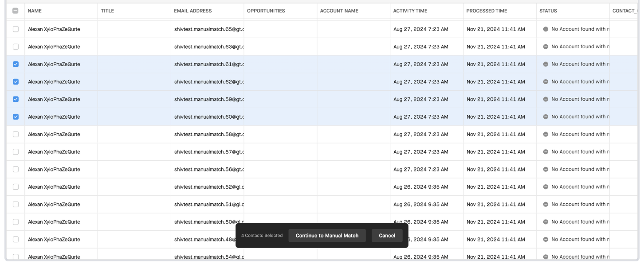Viewport: 644px width, 264px height.
Task: Click the status icon in the manualmatch.62 row
Action: point(545,82)
